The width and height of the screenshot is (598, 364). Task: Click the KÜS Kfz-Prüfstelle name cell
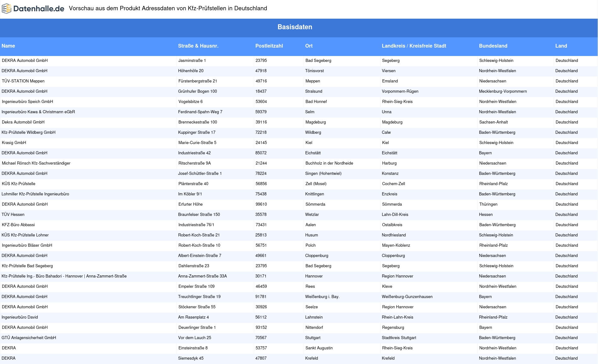tap(19, 184)
